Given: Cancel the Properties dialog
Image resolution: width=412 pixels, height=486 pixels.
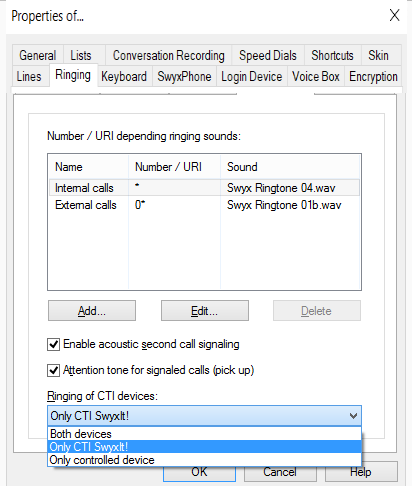Looking at the screenshot, I should click(280, 472).
